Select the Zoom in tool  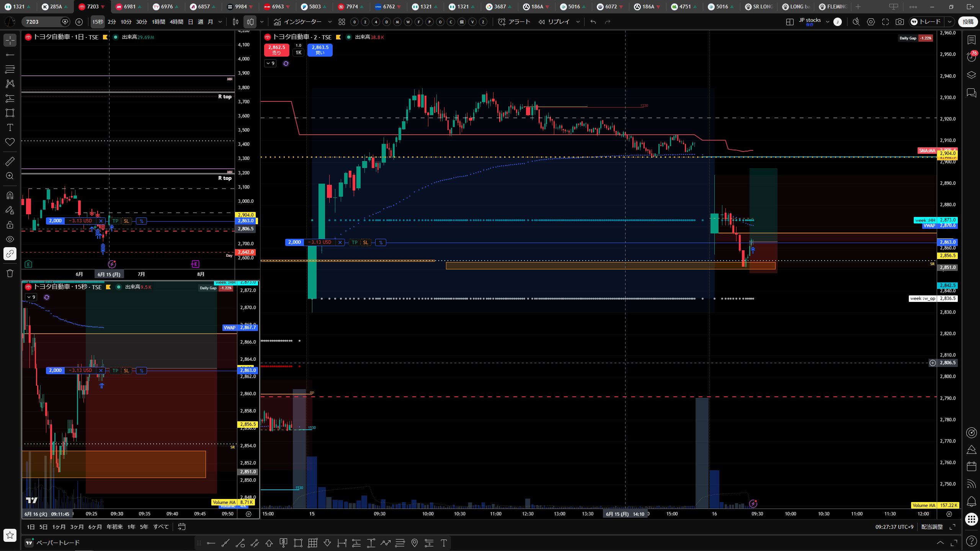point(10,176)
